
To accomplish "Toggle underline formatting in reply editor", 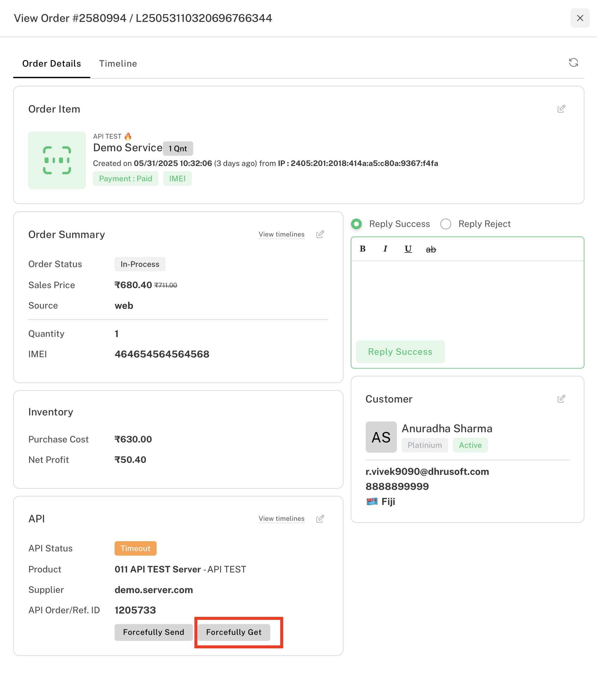I will coord(408,249).
